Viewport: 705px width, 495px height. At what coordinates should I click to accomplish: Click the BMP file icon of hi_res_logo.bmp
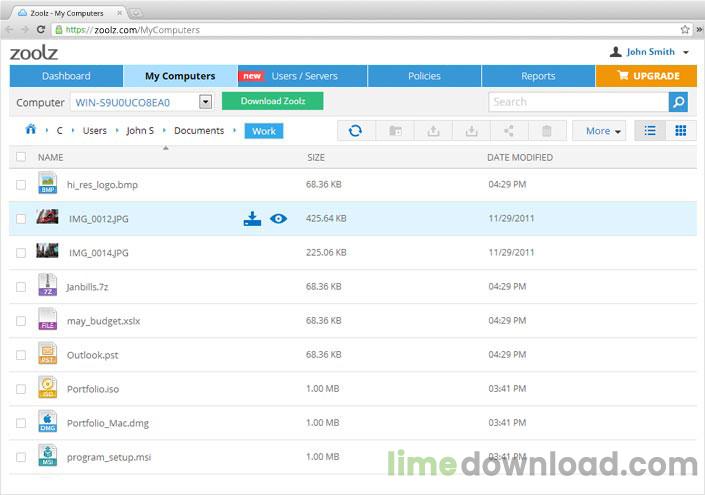pyautogui.click(x=48, y=183)
